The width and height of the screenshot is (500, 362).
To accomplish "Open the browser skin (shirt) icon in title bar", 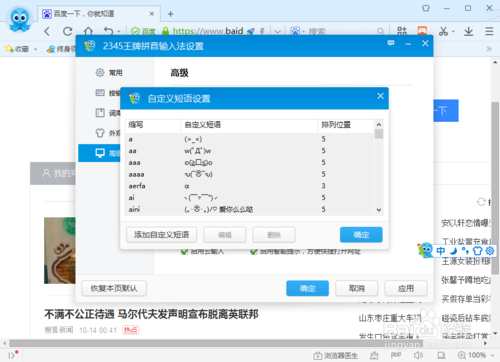I will click(x=426, y=8).
